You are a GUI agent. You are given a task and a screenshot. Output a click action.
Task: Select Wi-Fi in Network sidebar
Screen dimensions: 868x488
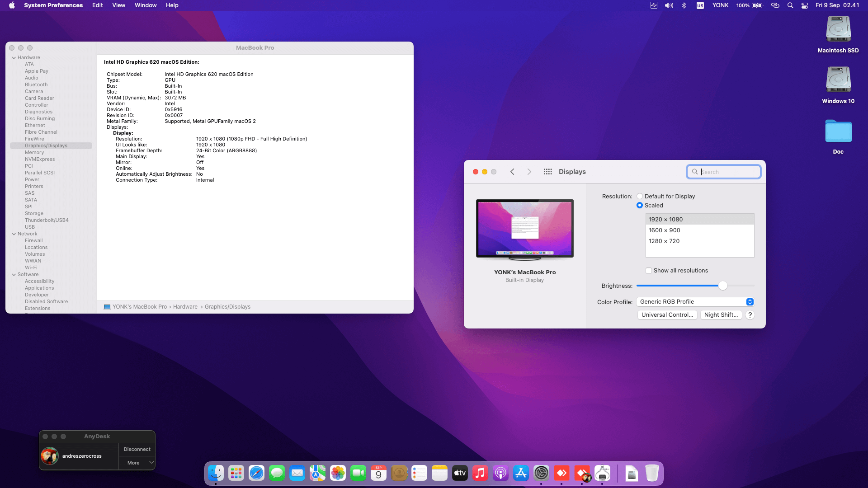pyautogui.click(x=31, y=268)
